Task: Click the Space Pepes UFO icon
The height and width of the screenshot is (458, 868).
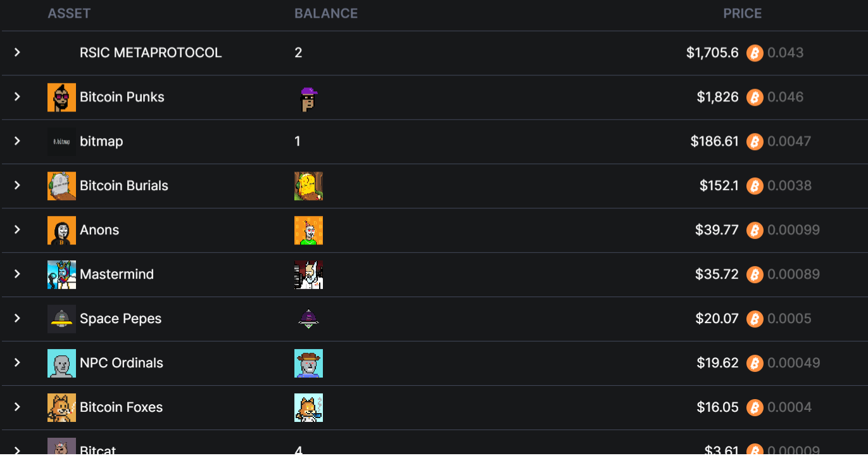Action: click(61, 319)
